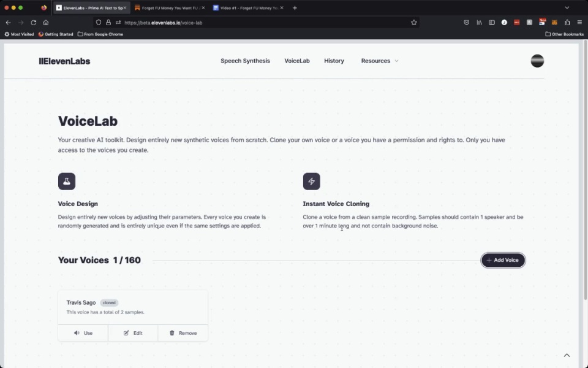Toggle the Firefox sidebar icon
Screen dimensions: 588x368
tap(492, 23)
